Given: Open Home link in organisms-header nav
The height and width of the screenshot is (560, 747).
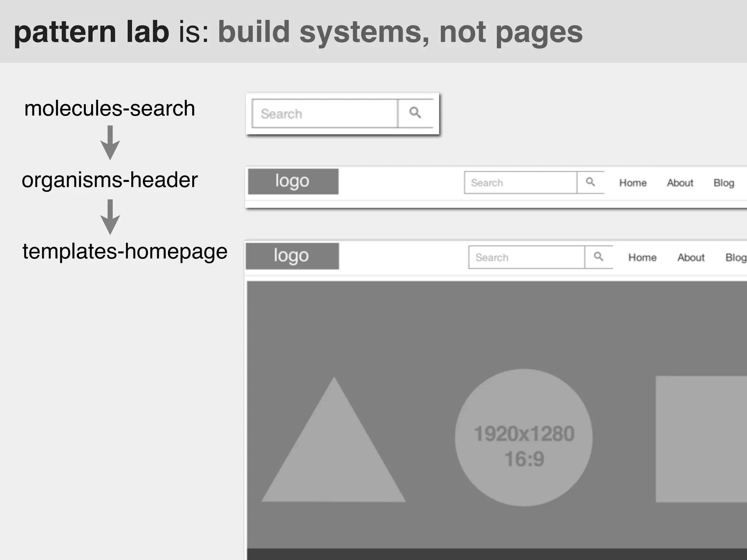Looking at the screenshot, I should (633, 183).
